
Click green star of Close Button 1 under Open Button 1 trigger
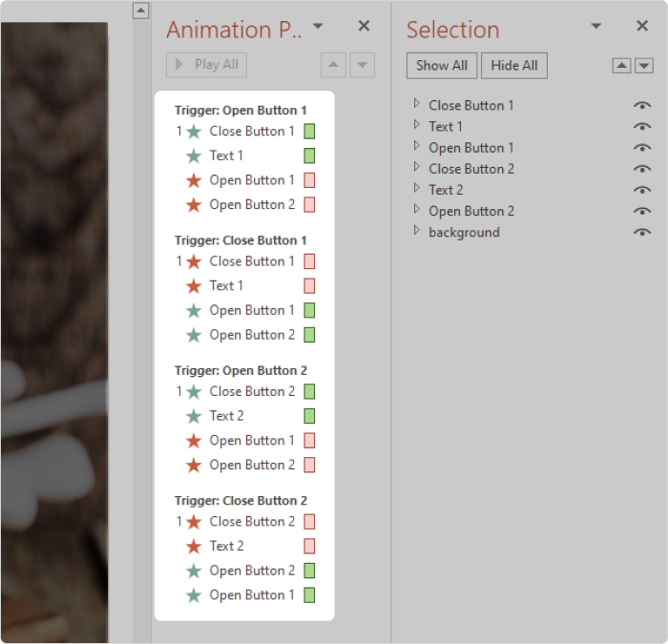coord(194,132)
